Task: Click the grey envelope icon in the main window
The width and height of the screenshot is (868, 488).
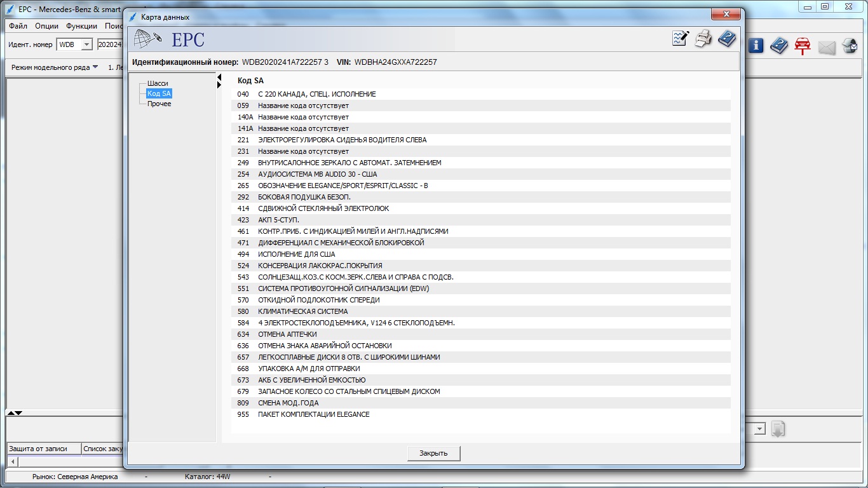Action: click(827, 47)
